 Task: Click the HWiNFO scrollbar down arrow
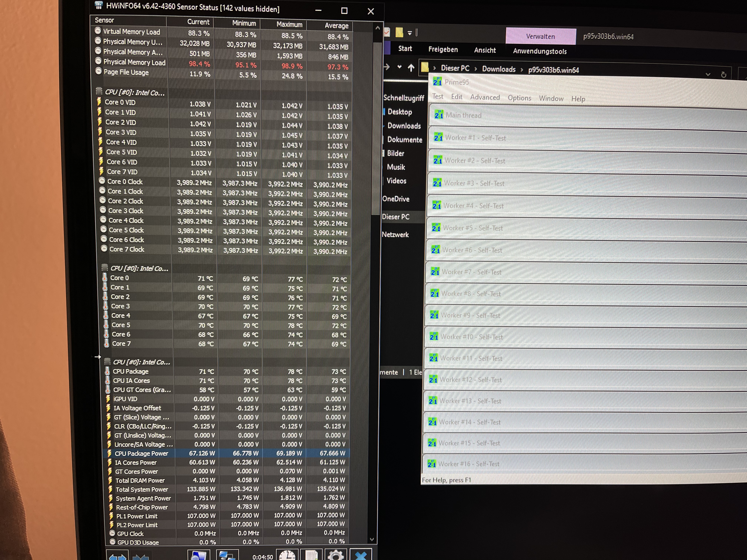tap(372, 539)
